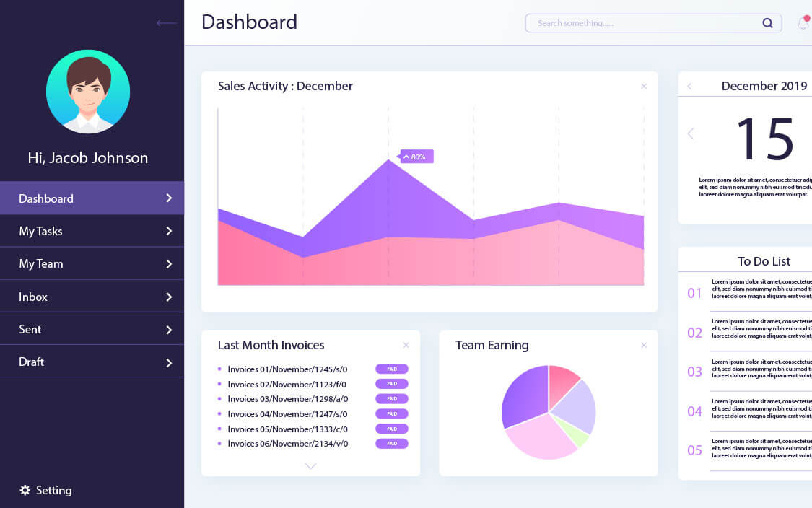Show more invoices with the down chevron
The height and width of the screenshot is (508, 812).
pos(310,466)
